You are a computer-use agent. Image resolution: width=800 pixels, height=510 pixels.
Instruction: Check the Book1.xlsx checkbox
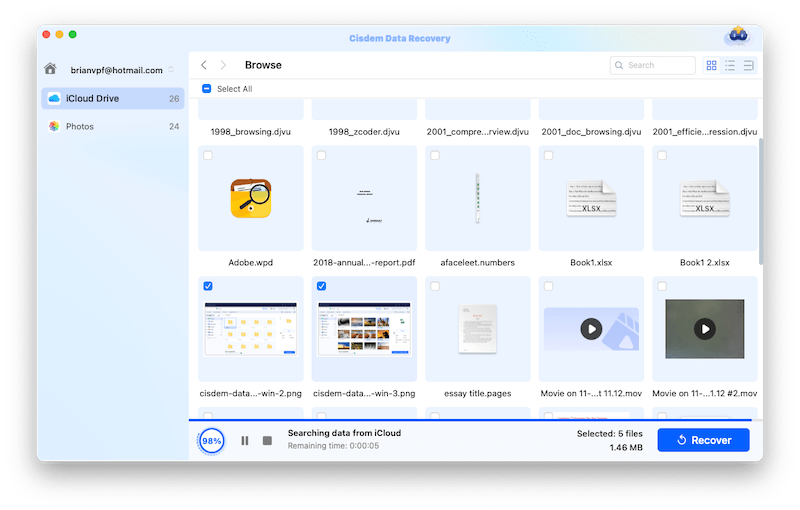click(x=548, y=155)
